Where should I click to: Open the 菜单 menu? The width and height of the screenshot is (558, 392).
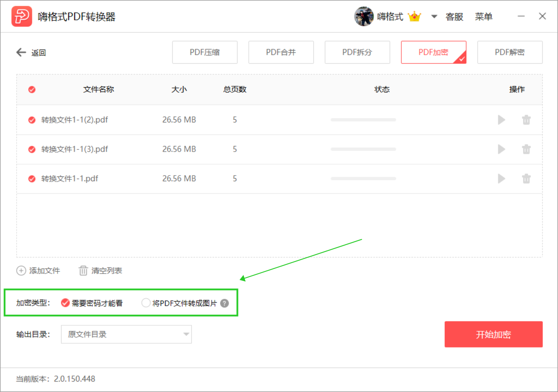click(x=484, y=17)
